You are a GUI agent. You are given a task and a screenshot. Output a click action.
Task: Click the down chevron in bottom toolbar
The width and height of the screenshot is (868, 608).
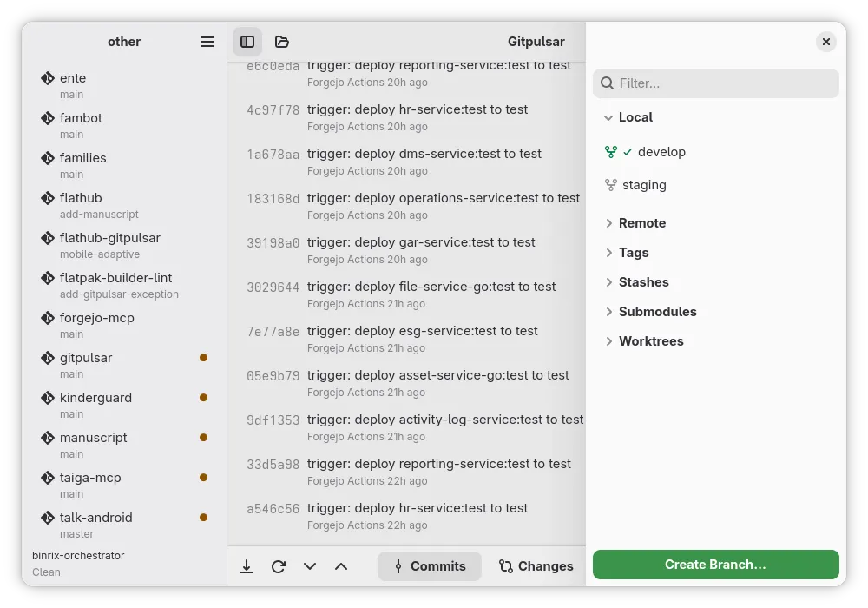point(310,566)
